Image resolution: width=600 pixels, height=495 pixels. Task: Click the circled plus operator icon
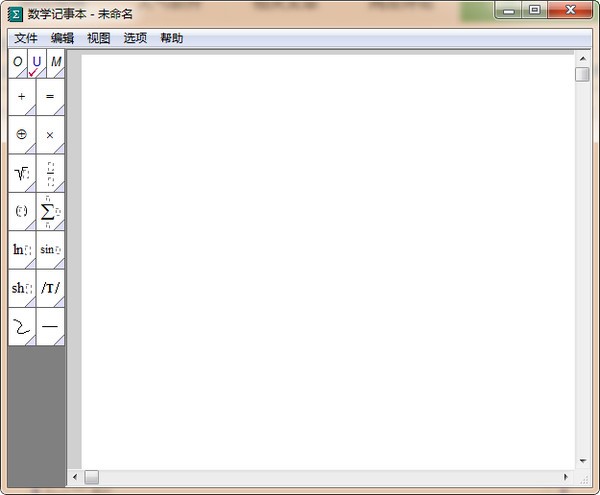(22, 134)
